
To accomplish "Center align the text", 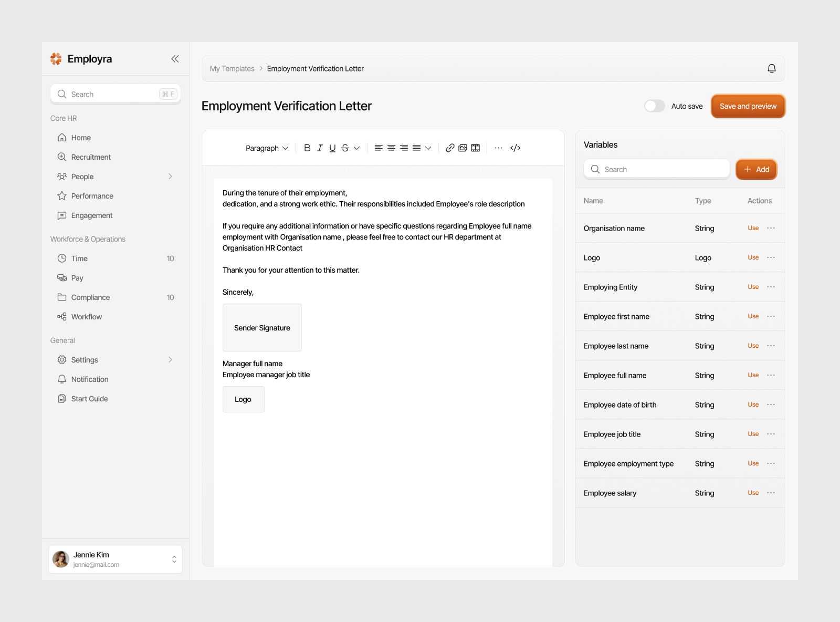I will 391,148.
